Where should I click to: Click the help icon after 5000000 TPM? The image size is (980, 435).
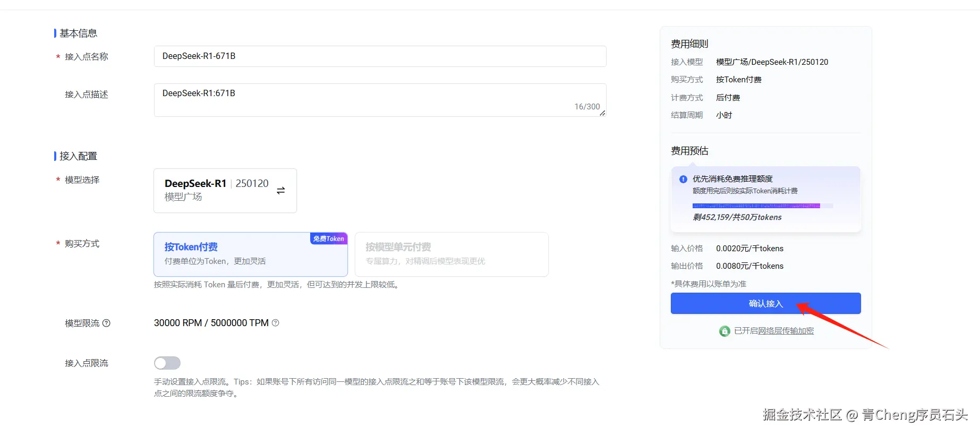point(275,322)
